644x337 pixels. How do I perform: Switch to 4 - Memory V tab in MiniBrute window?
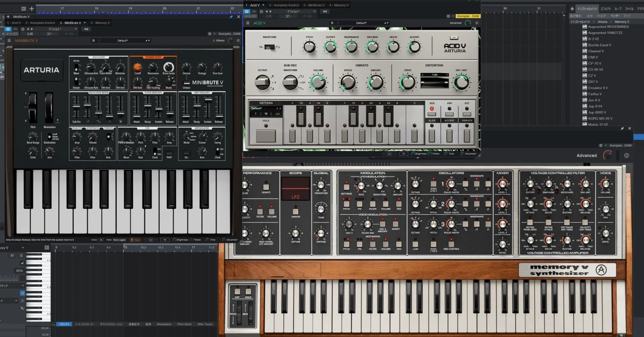click(x=100, y=23)
